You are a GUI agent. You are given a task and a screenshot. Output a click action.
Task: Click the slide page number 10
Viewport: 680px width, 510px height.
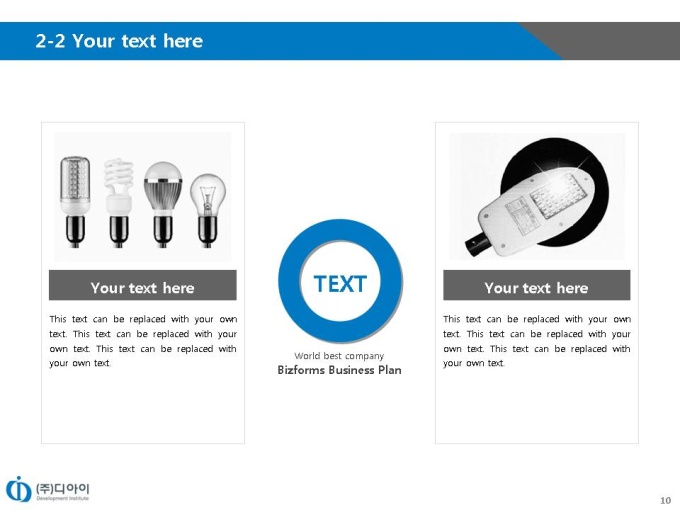[x=665, y=500]
